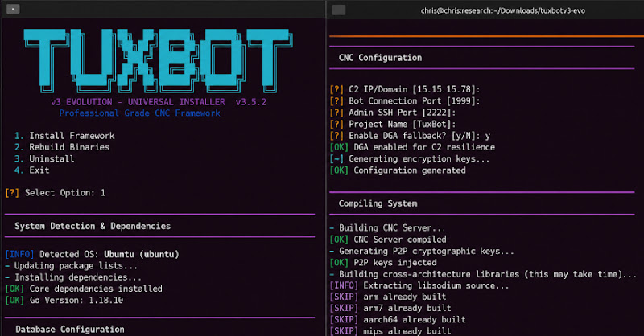The width and height of the screenshot is (644, 336).
Task: Click 'Generating encryption keys...' line
Action: pos(410,159)
